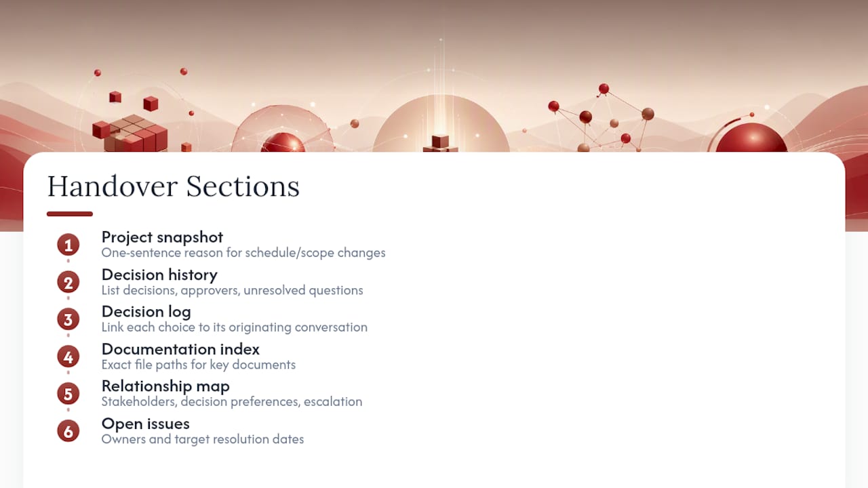Select the Decision log heading
868x488 pixels.
[146, 312]
